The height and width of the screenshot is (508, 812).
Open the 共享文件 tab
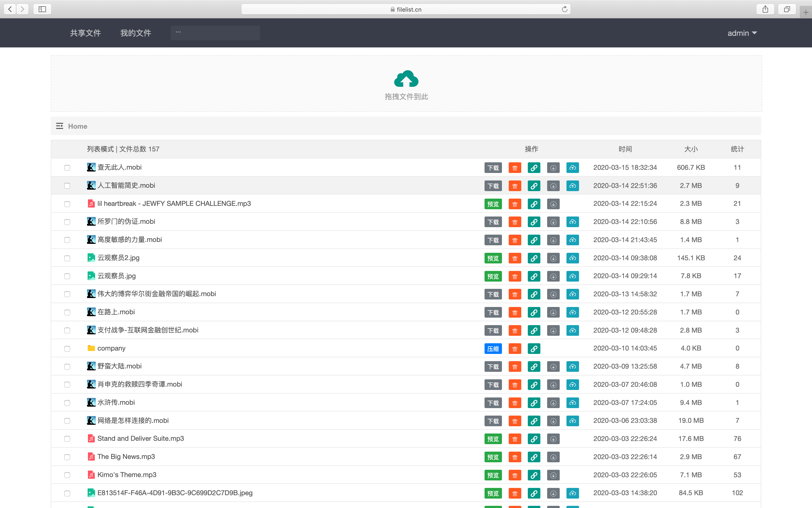click(85, 33)
